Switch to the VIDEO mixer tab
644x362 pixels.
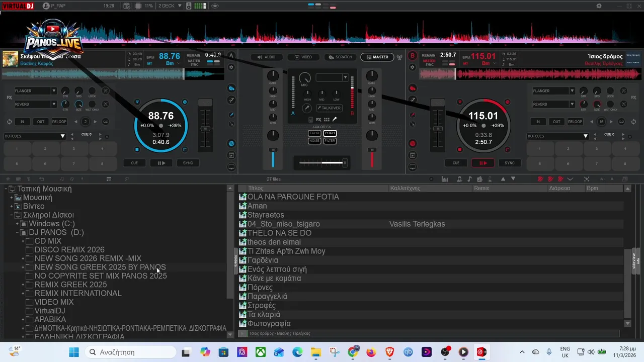303,57
